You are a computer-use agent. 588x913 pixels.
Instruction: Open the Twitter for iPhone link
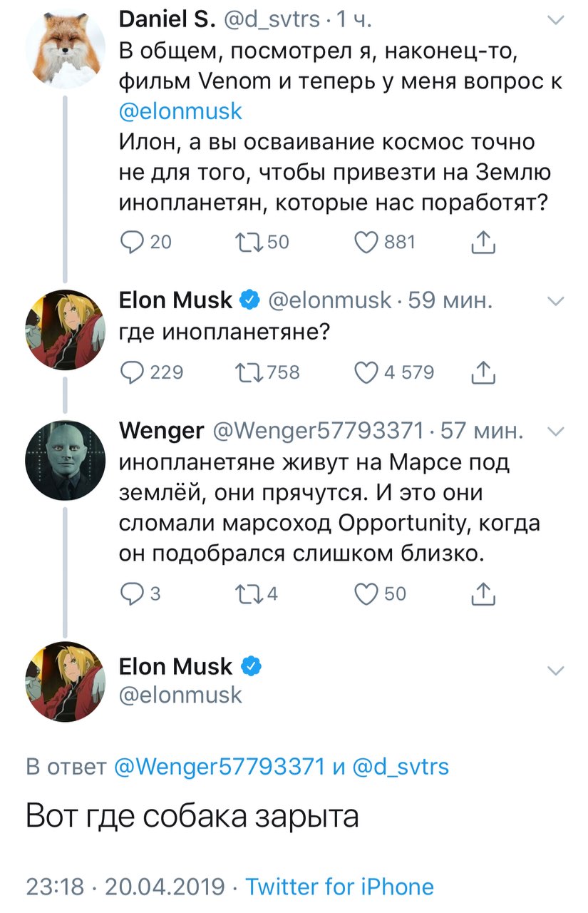coord(339,887)
